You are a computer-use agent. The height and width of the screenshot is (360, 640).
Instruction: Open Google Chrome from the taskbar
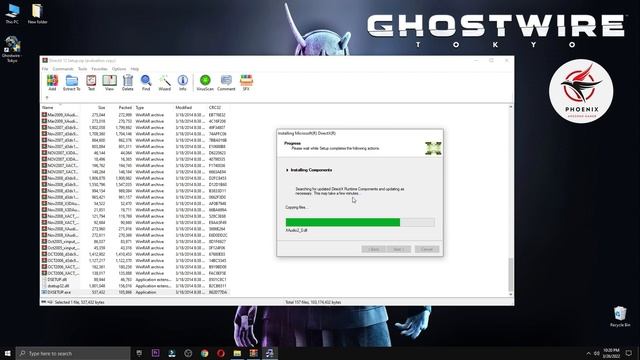204,353
